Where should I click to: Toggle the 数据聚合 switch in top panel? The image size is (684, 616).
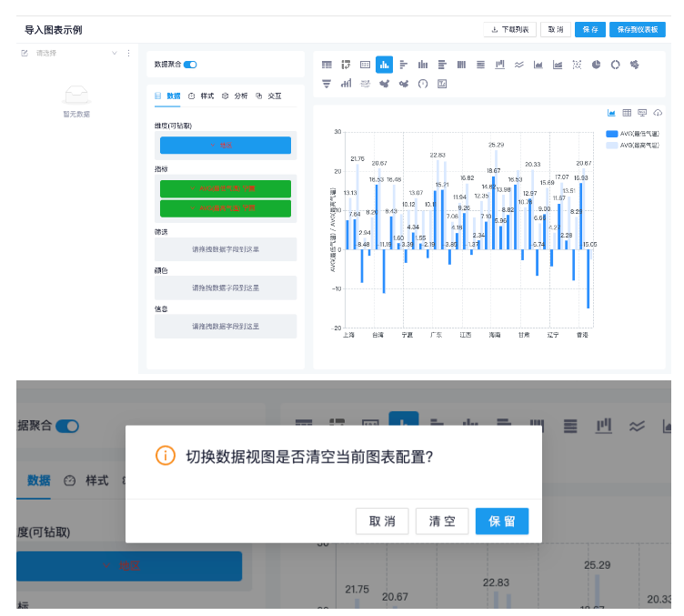[x=190, y=65]
